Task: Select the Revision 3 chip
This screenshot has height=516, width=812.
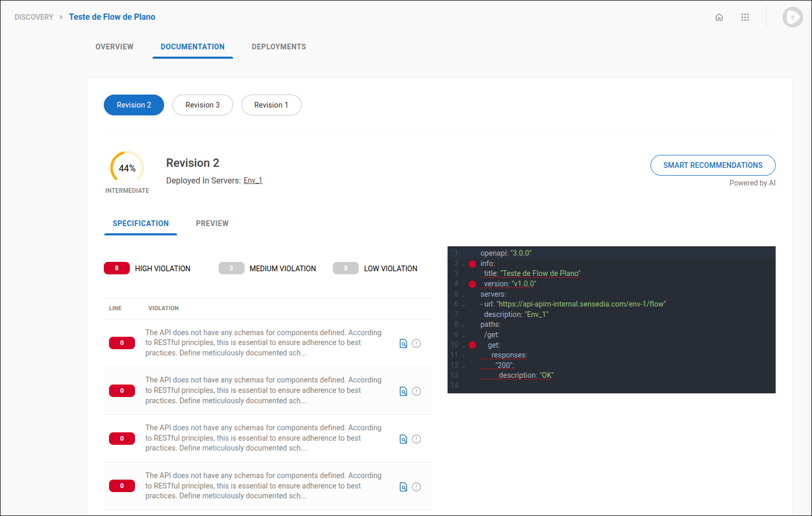Action: pyautogui.click(x=202, y=105)
